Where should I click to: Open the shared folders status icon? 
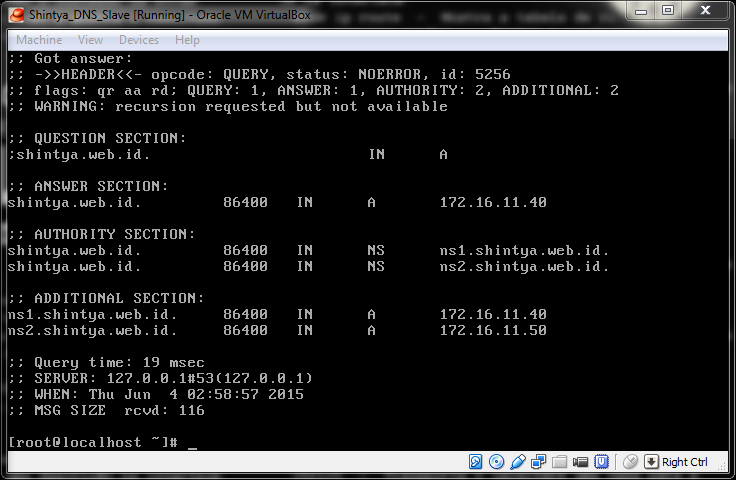[x=559, y=462]
